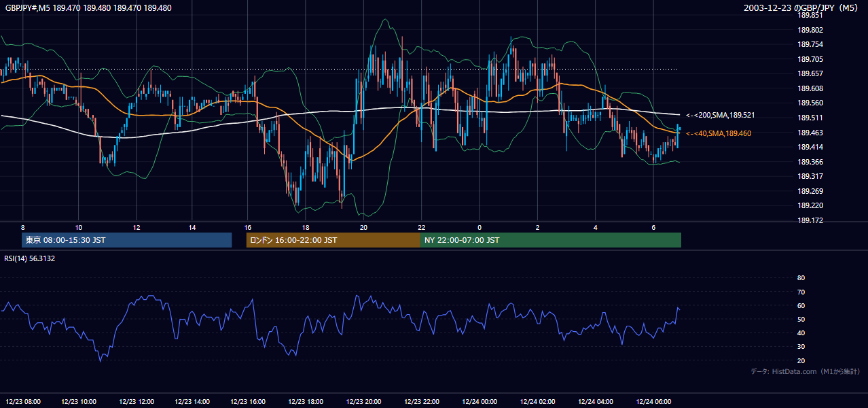Click the NY 22:00-07:00 JST session bar

point(551,240)
